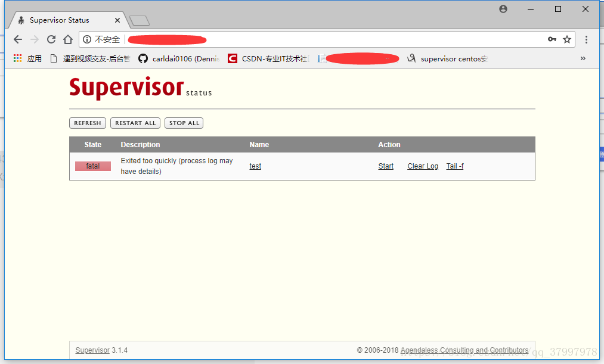The width and height of the screenshot is (604, 364).
Task: Open the carldai0106 GitHub bookmark
Action: coord(179,58)
